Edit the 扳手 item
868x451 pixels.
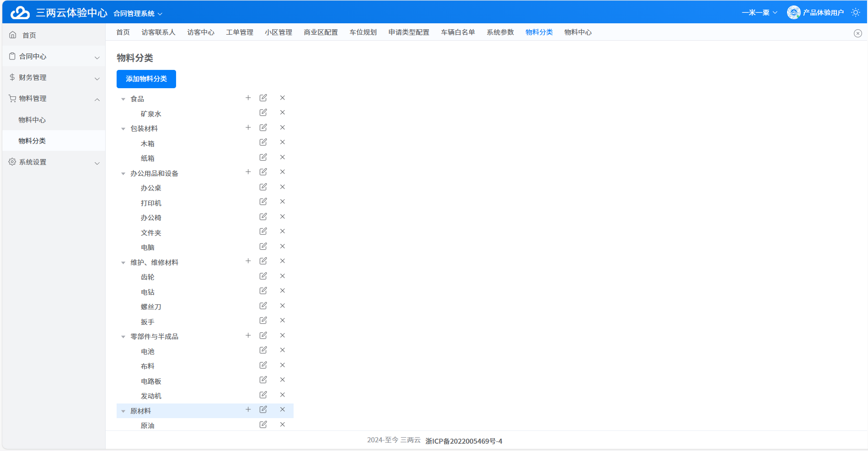[x=263, y=320]
